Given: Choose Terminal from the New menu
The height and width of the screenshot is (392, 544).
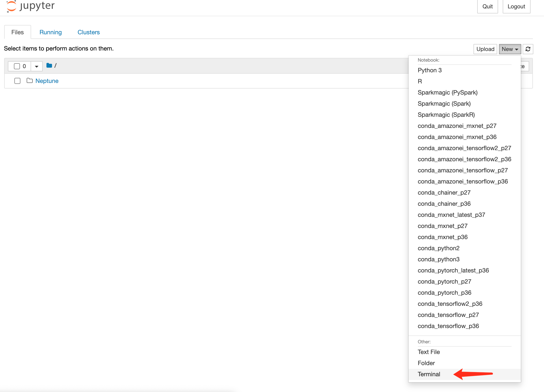Looking at the screenshot, I should coord(429,374).
